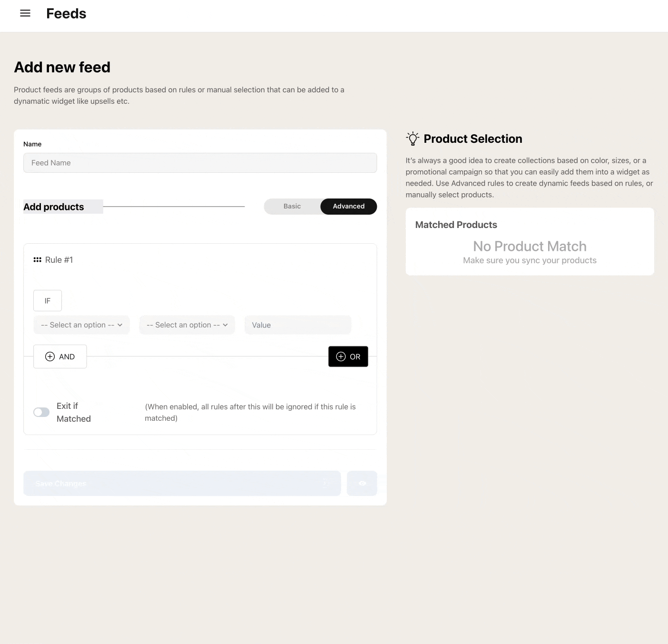Enable the Exit if Matched toggle
The width and height of the screenshot is (668, 644).
click(x=41, y=412)
